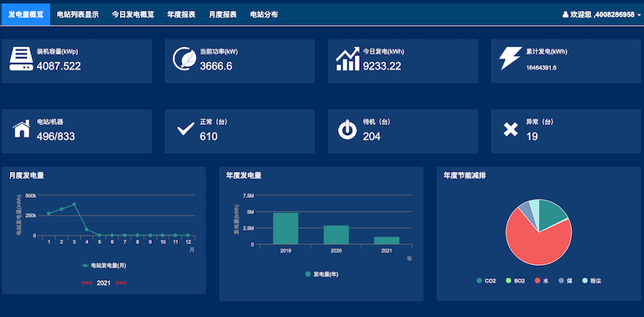Click the normal status checkmark icon
The width and height of the screenshot is (644, 317).
[185, 129]
